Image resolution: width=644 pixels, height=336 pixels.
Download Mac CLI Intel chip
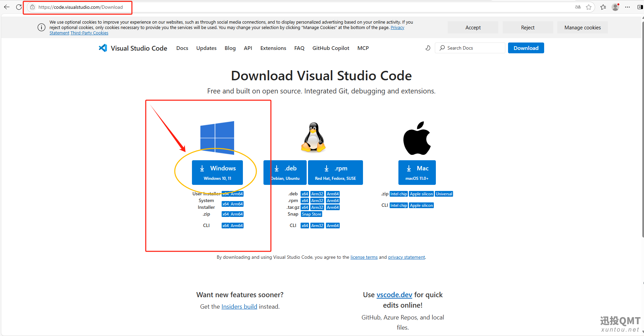399,205
